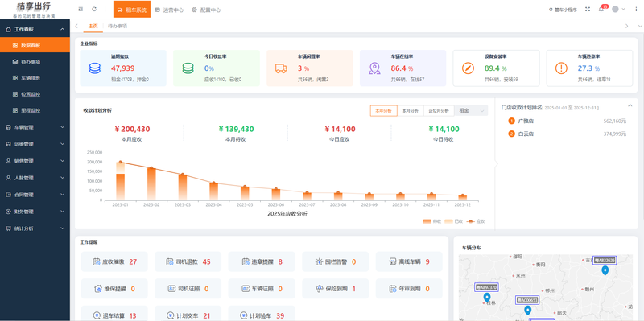Toggle the 已收 legend series
The width and height of the screenshot is (644, 321).
click(454, 221)
